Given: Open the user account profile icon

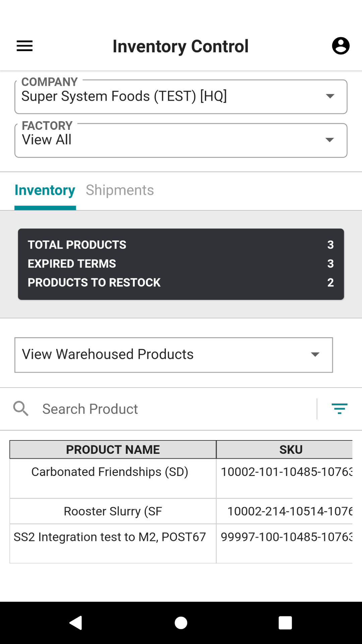Looking at the screenshot, I should click(341, 46).
